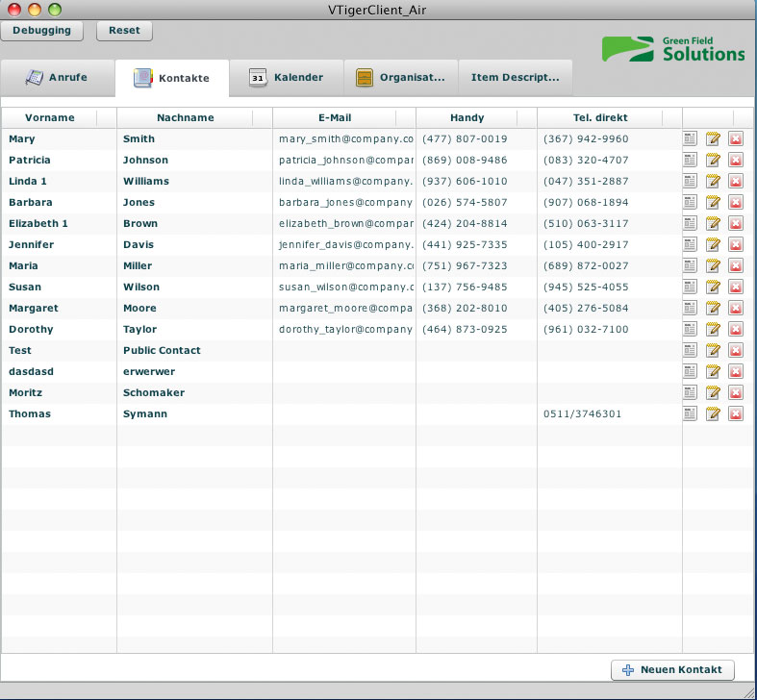Image resolution: width=757 pixels, height=700 pixels.
Task: Delete the Barbara Jones row
Action: click(x=736, y=202)
